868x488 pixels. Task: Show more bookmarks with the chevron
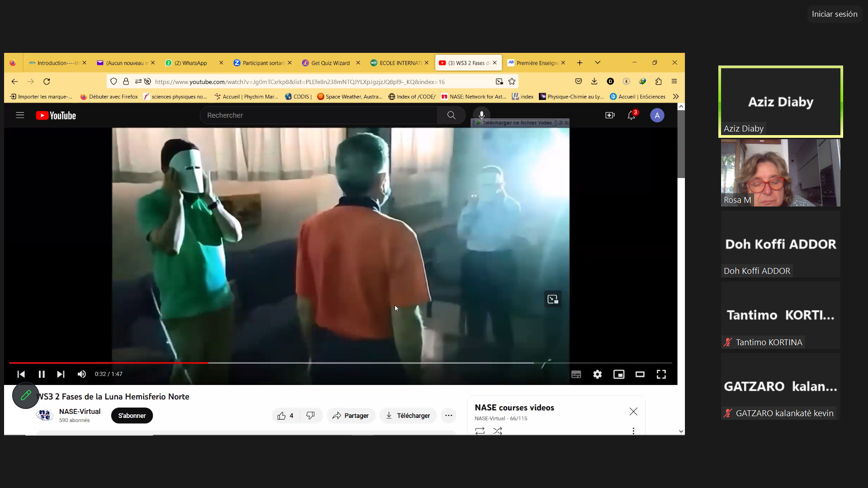(675, 96)
